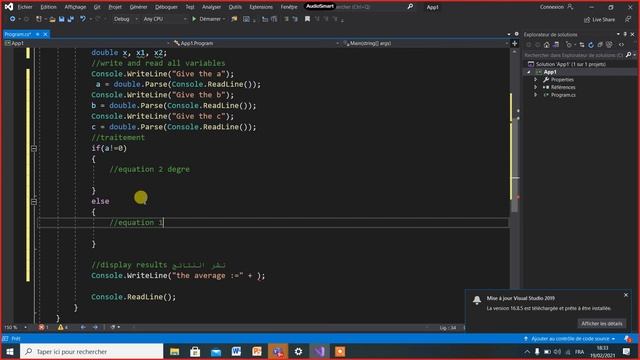Click the next issue arrow in status strip
The height and width of the screenshot is (360, 640).
coord(95,327)
